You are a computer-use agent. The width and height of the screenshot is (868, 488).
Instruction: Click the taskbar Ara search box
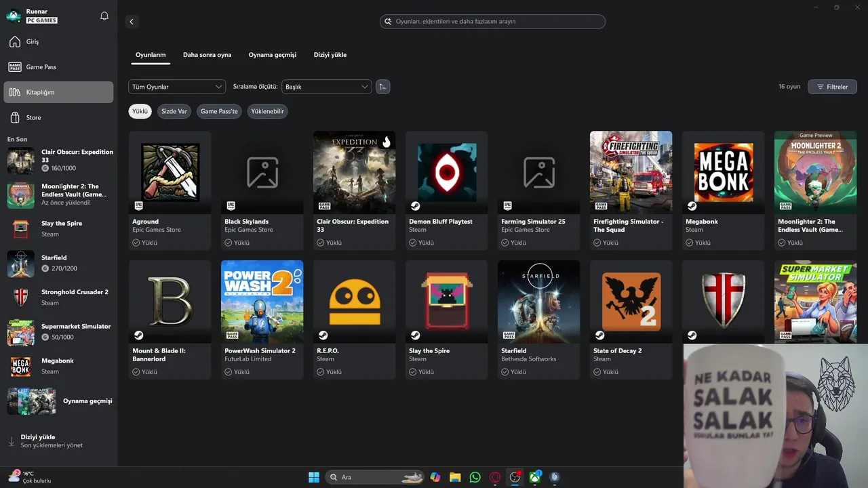pos(374,477)
